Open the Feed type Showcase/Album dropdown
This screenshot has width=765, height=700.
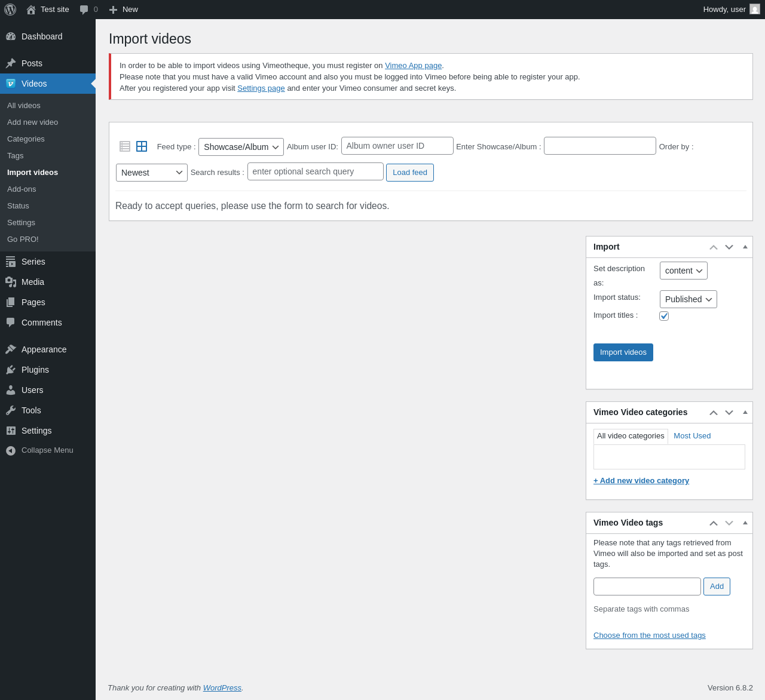tap(241, 147)
